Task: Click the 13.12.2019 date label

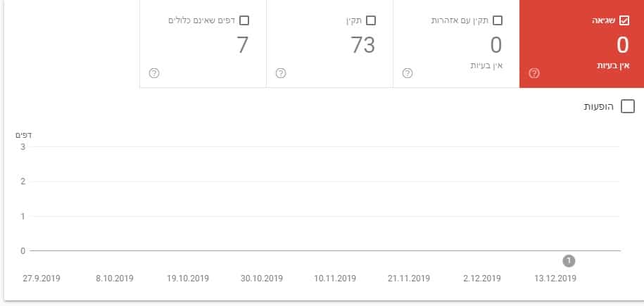Action: click(x=555, y=279)
